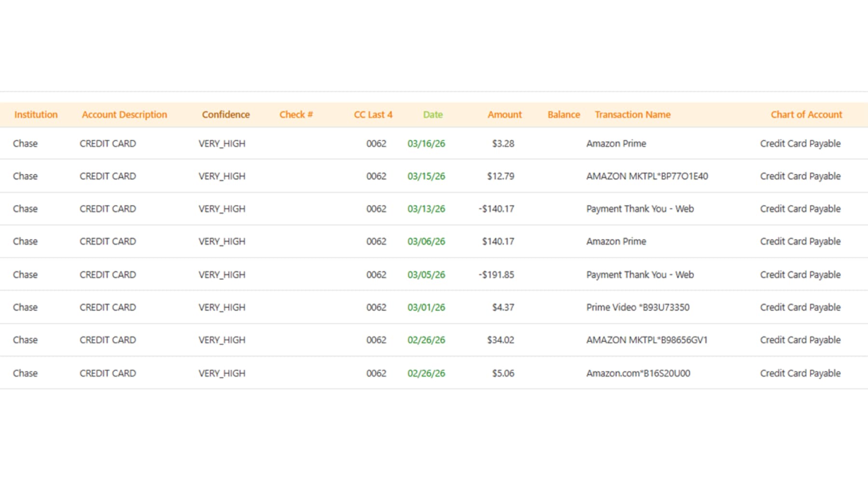Select the date 03/13/26
Screen dimensions: 868x488
(426, 209)
